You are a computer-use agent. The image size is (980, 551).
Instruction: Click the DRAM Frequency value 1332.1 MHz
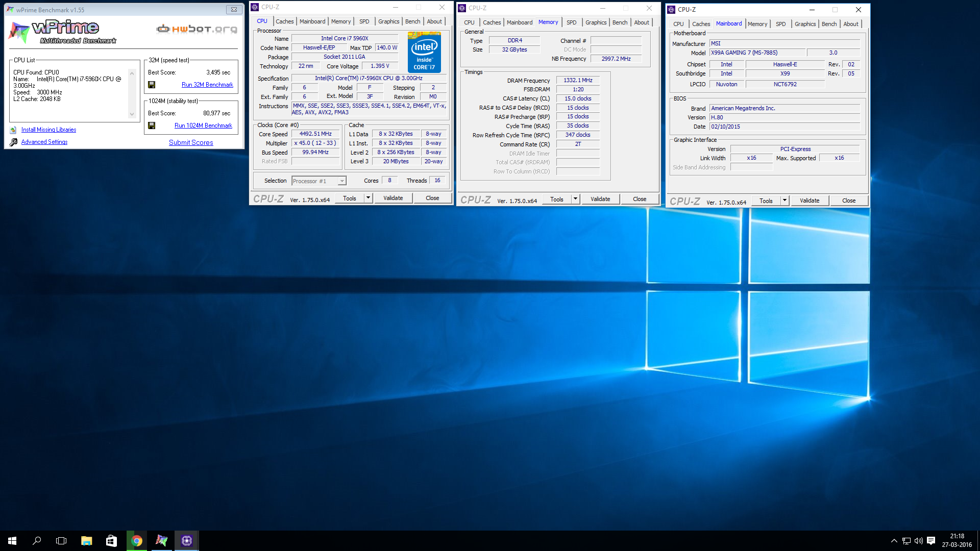pyautogui.click(x=578, y=81)
